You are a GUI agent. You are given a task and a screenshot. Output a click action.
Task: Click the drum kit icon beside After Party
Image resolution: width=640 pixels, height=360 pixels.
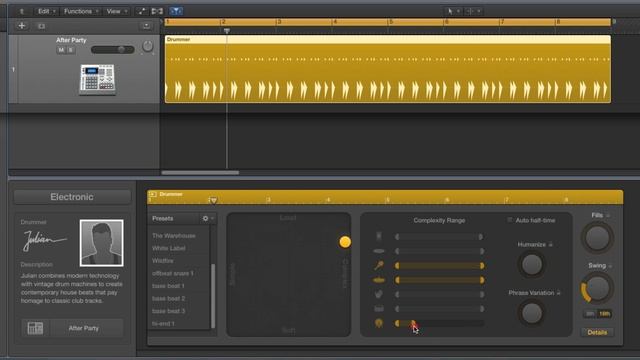coord(35,328)
